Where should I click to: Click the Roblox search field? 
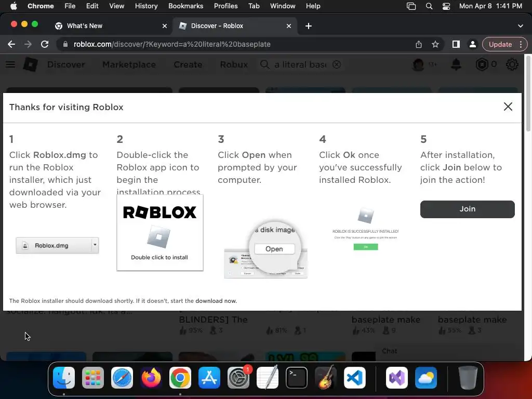[x=301, y=64]
